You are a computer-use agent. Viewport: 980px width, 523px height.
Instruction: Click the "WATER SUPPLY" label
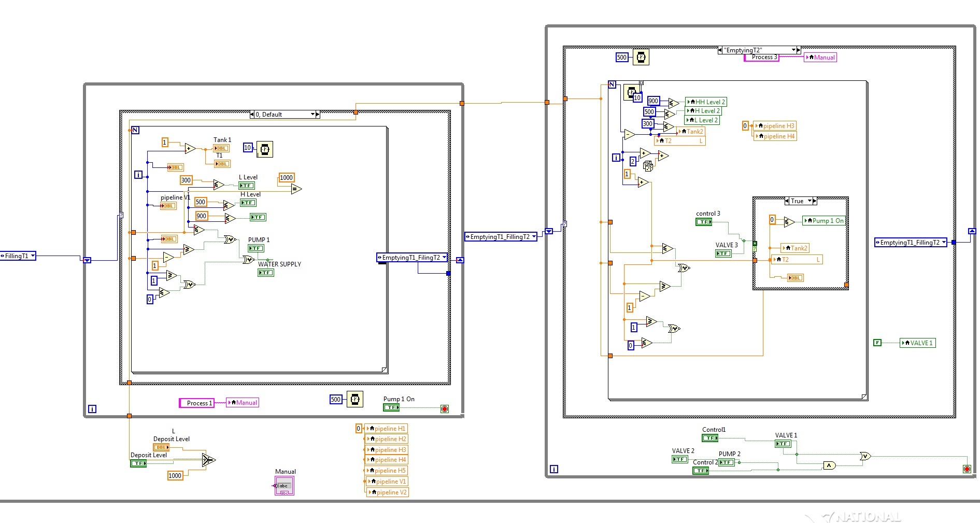[x=279, y=264]
